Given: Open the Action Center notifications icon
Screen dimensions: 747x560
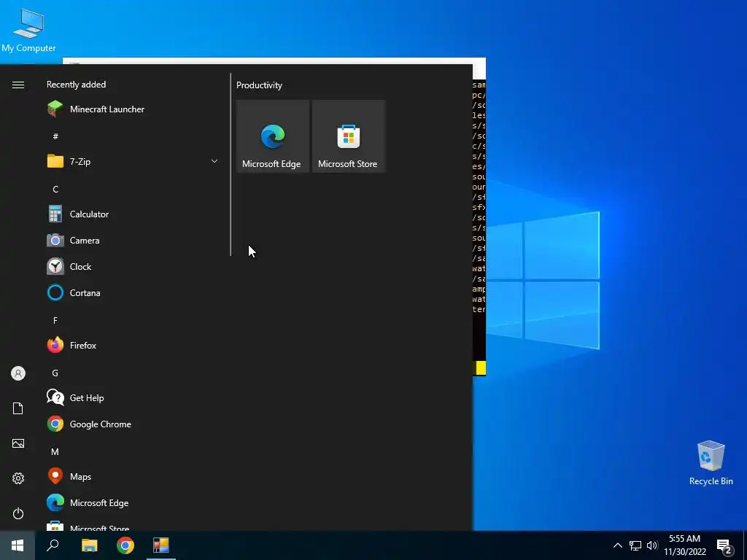Looking at the screenshot, I should click(x=724, y=546).
